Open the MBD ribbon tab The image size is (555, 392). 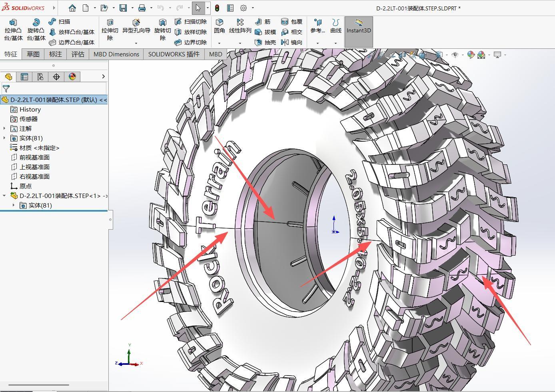click(216, 54)
